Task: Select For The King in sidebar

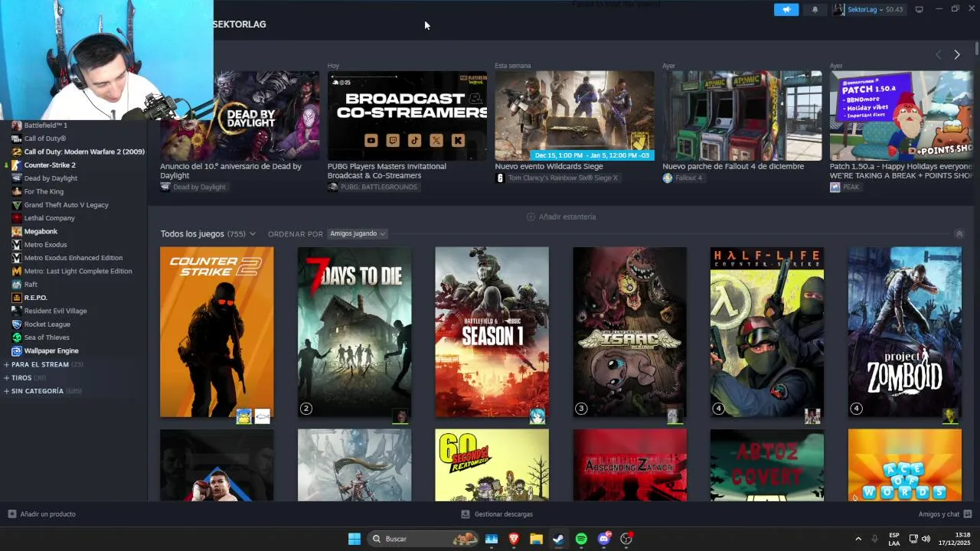Action: click(44, 191)
